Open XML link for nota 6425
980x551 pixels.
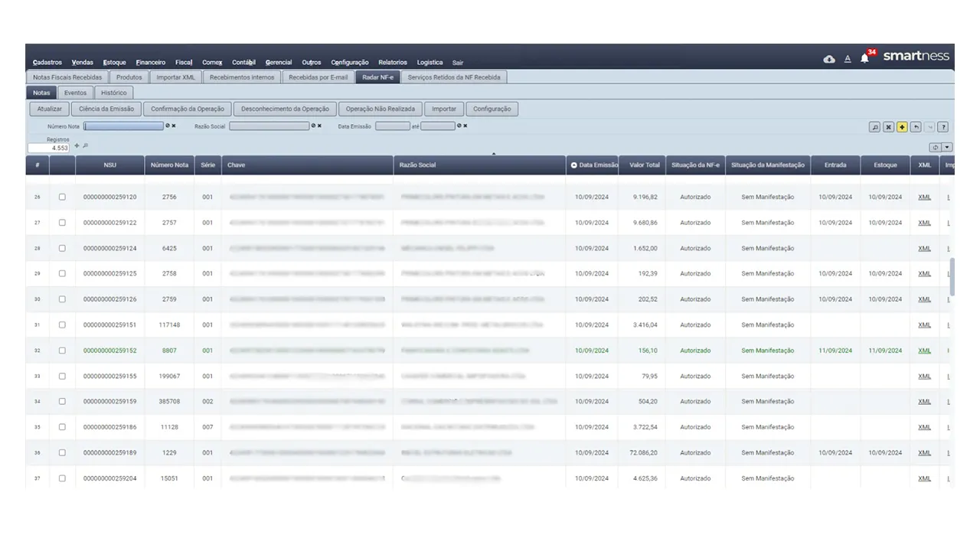(924, 249)
